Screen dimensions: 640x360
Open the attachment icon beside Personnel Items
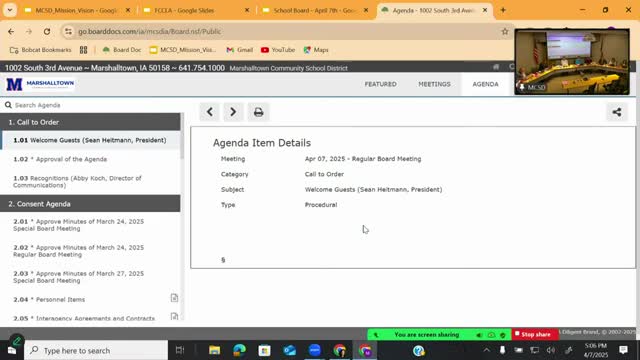[x=174, y=298]
